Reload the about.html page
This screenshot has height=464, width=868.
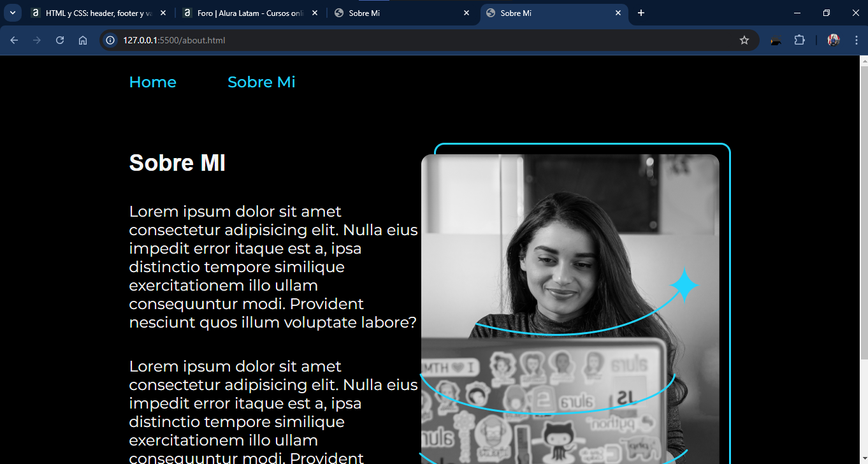(x=60, y=40)
